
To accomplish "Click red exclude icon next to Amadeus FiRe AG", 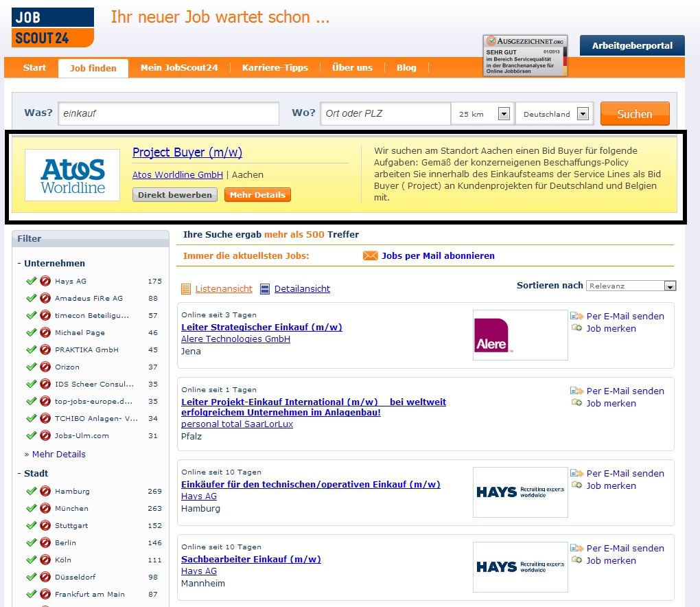I will click(x=45, y=298).
